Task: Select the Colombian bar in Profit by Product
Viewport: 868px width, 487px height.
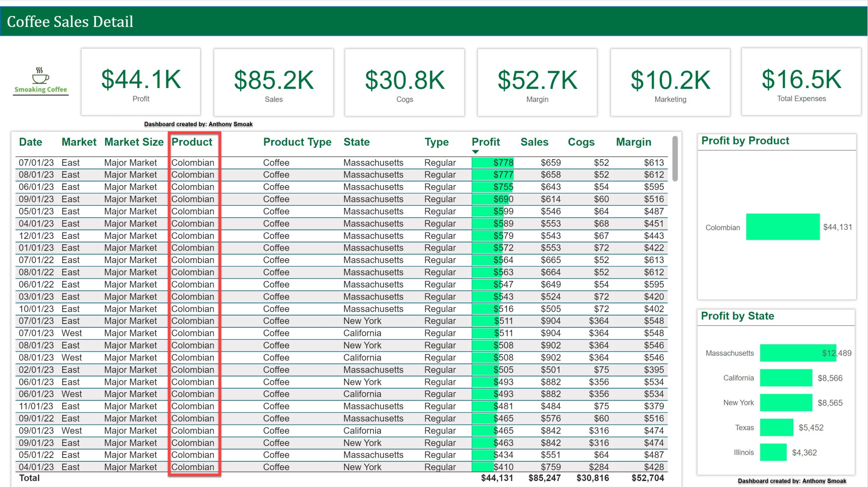Action: coord(782,227)
